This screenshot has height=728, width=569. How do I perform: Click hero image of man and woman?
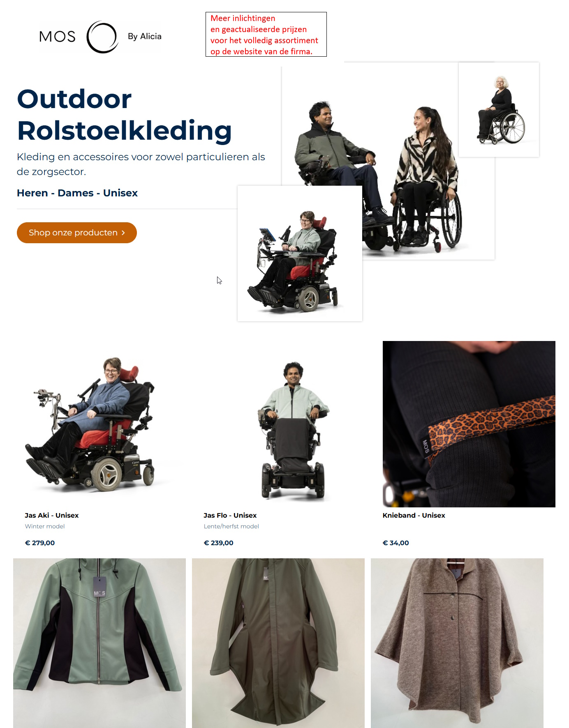(x=411, y=173)
